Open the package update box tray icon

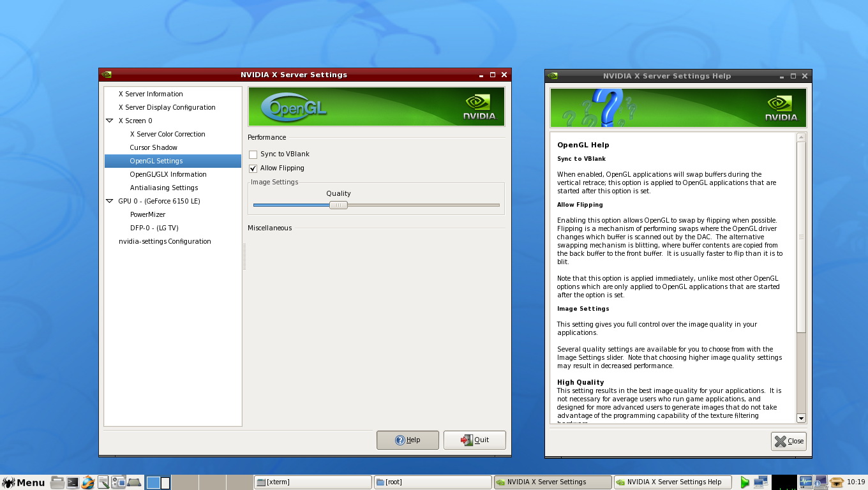coord(837,482)
